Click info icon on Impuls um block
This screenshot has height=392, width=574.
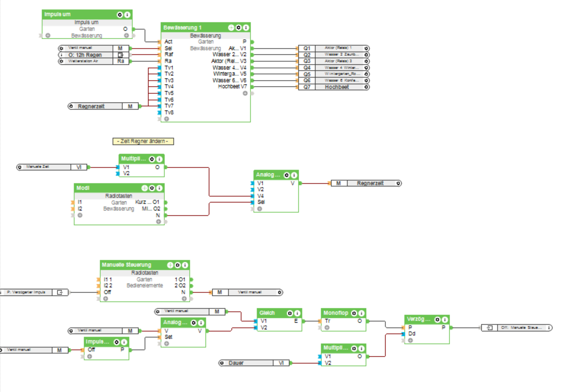pos(127,14)
